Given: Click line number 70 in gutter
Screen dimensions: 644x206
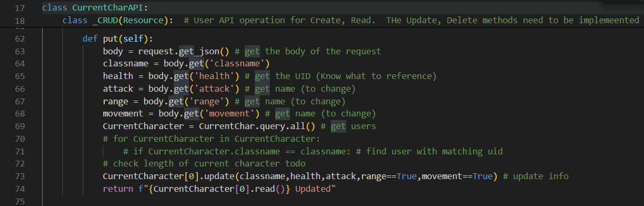Looking at the screenshot, I should 20,139.
